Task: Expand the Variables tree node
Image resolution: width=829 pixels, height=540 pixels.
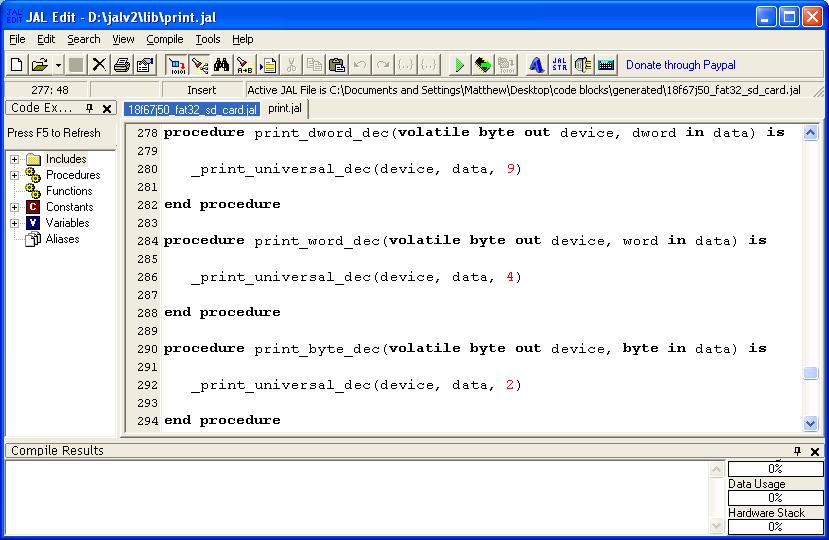Action: coord(14,223)
